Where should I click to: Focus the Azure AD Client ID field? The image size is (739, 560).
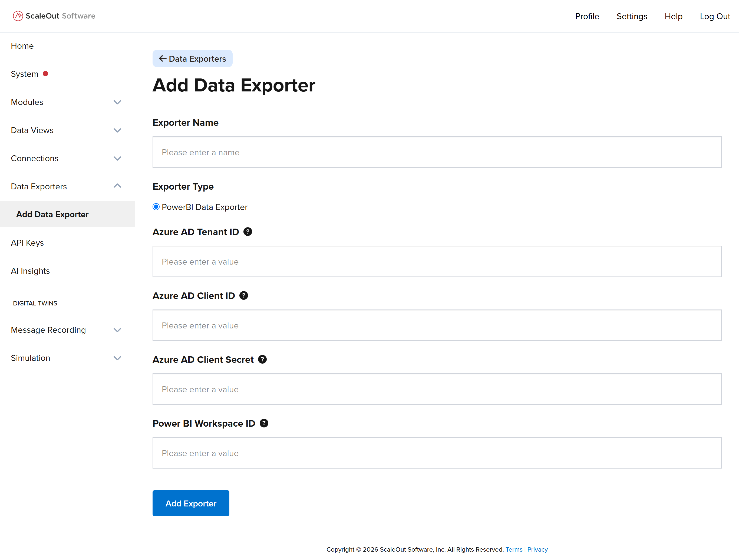(x=437, y=325)
